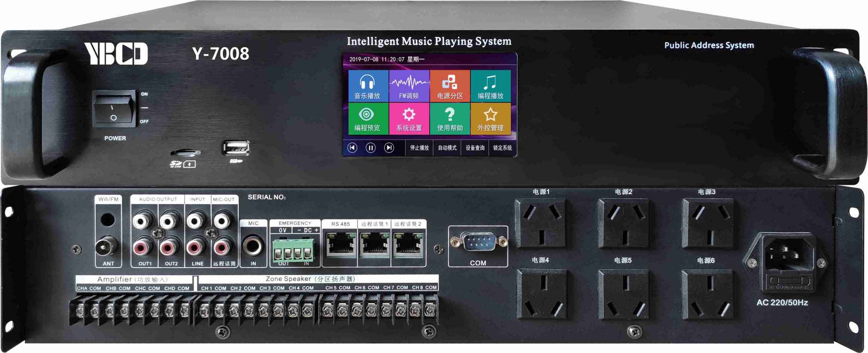
Task: Pause playback with the round pause button
Action: point(370,147)
